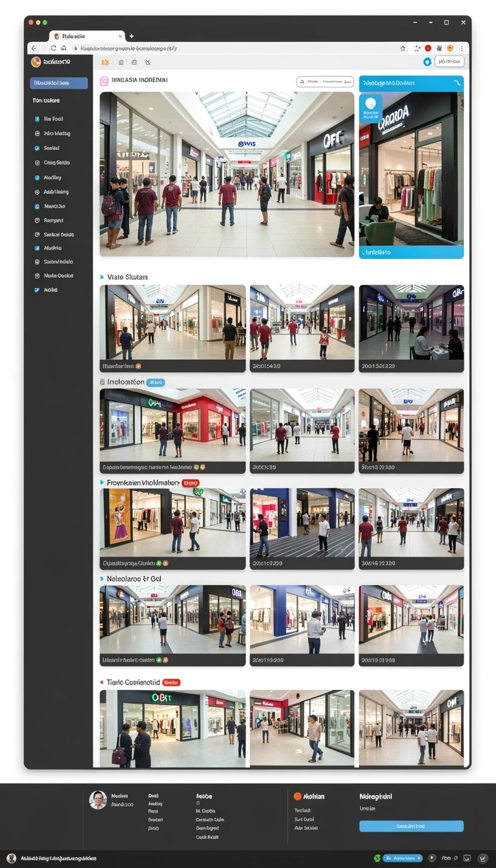Open first thumbnail in Viate Stutara row
496x868 pixels.
coord(172,328)
